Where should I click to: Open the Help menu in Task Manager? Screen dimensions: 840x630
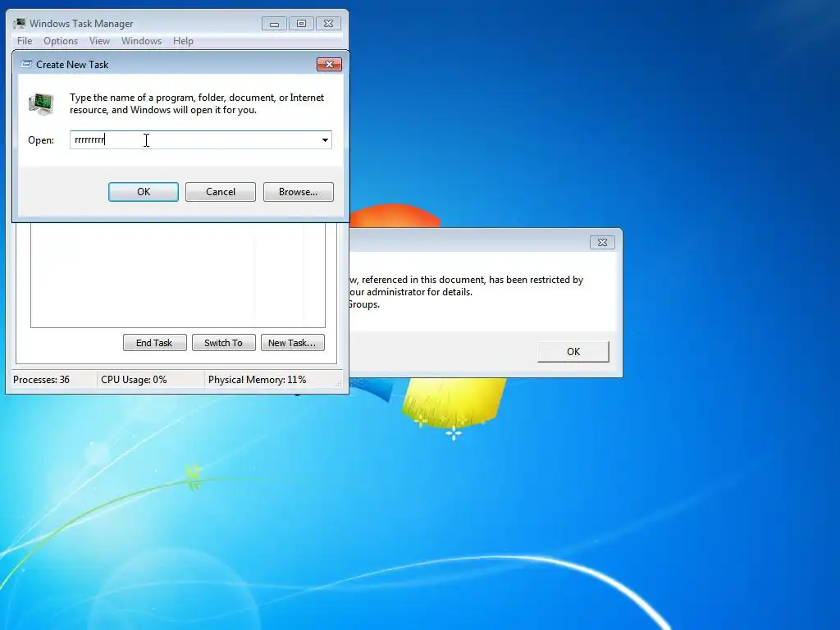(183, 41)
